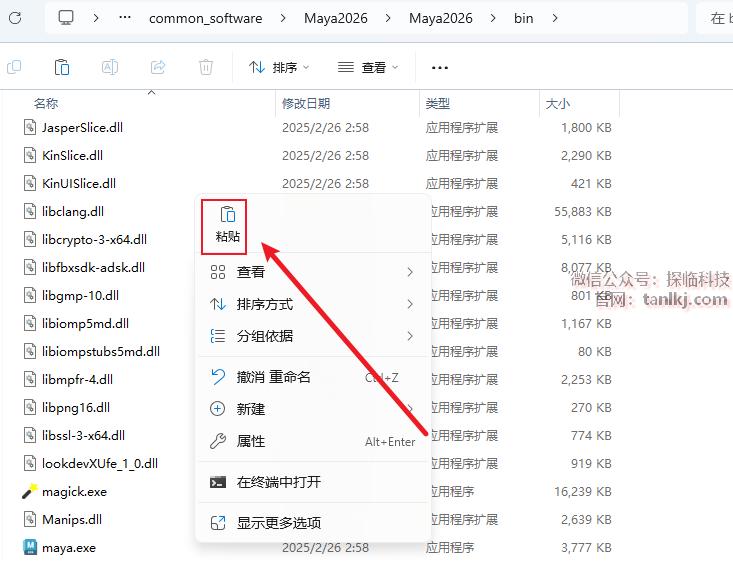This screenshot has width=733, height=570.
Task: Sort by Name (名称) column header
Action: click(46, 103)
